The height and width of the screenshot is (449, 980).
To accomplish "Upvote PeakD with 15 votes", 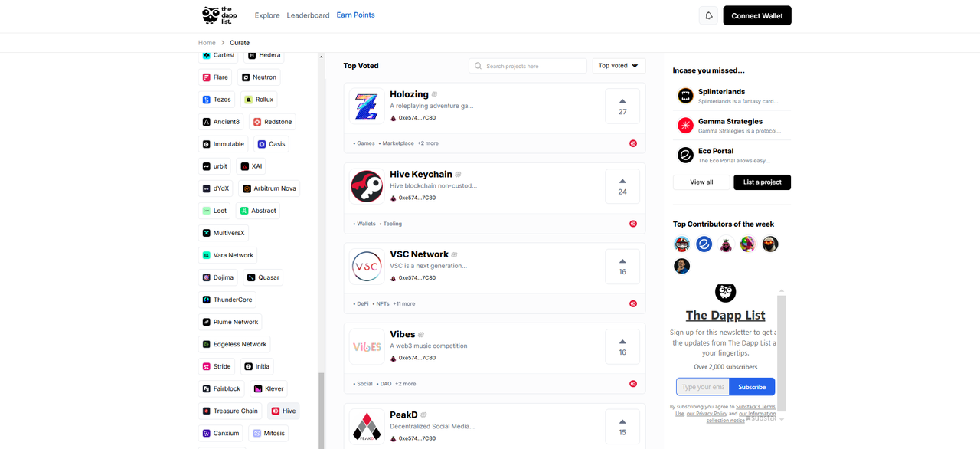I will 622,427.
